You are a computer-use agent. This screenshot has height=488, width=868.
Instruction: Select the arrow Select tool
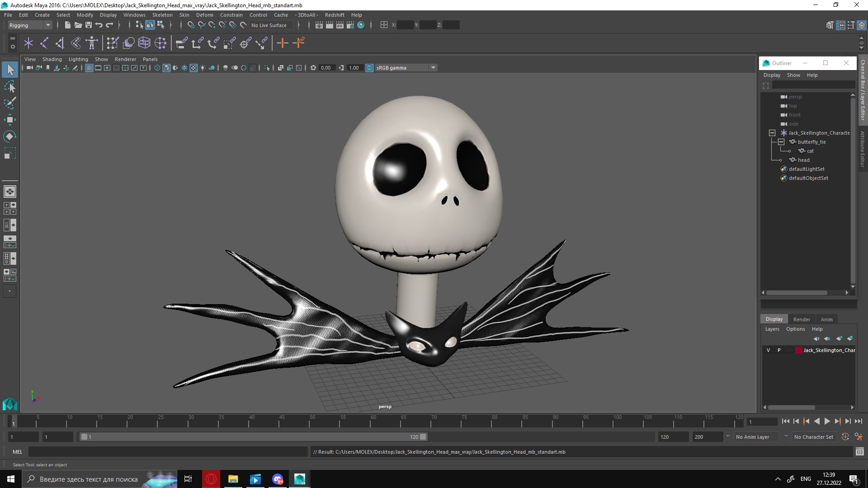point(10,70)
